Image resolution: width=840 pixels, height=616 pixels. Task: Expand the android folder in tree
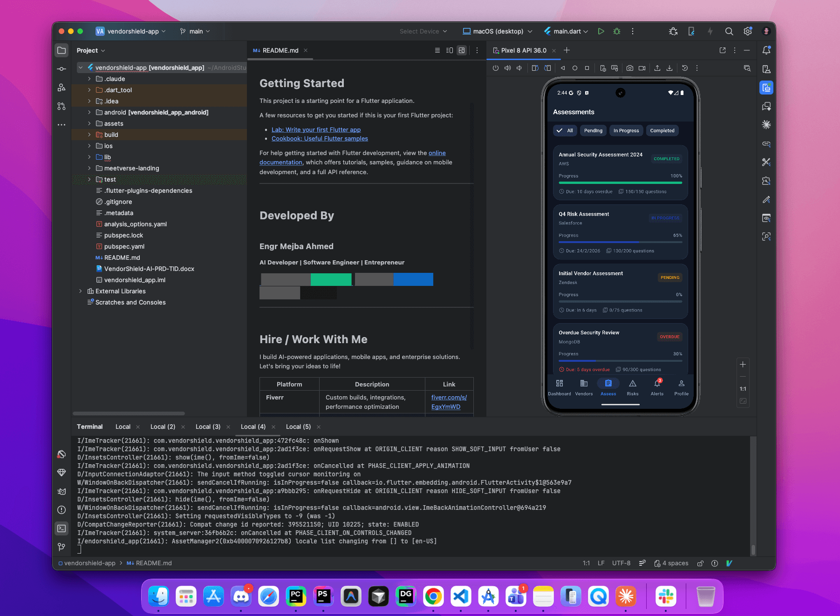(x=89, y=112)
